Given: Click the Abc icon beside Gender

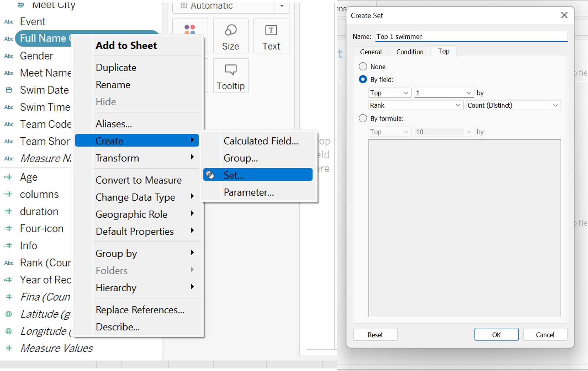Looking at the screenshot, I should tap(9, 56).
